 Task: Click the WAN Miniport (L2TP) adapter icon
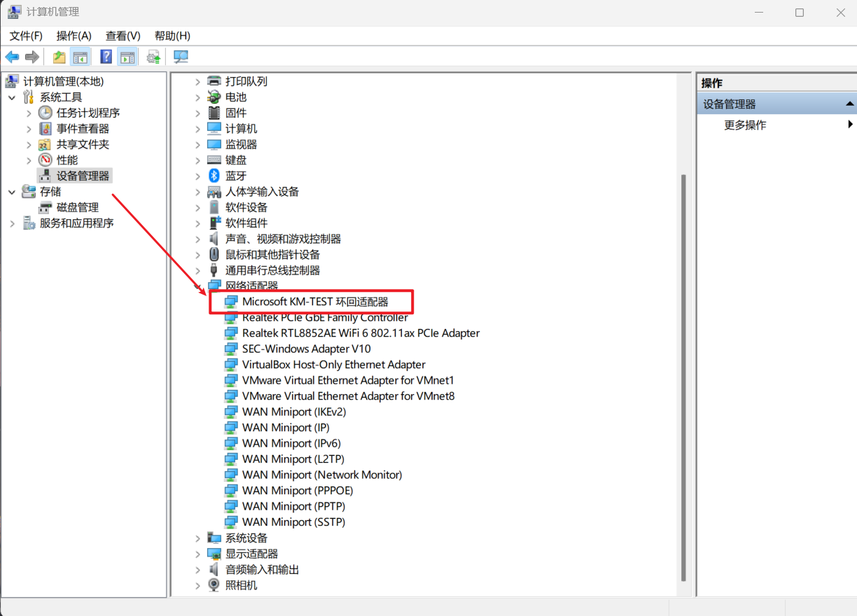[231, 459]
